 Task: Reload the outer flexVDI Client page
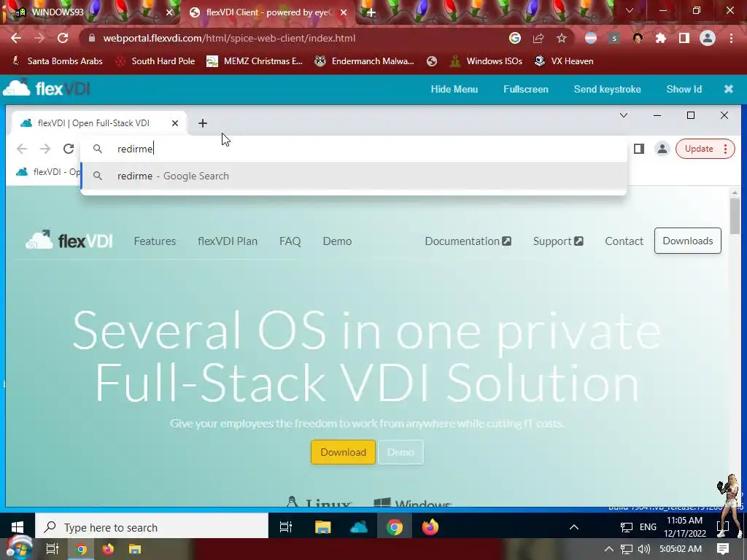tap(63, 38)
